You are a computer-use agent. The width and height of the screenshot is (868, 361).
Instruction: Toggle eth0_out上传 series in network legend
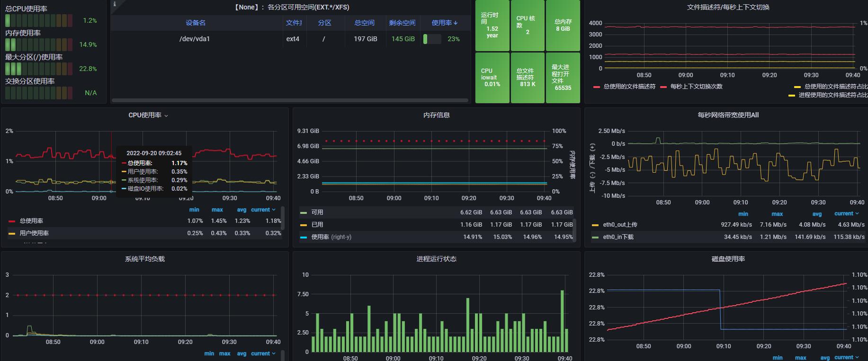(x=620, y=225)
